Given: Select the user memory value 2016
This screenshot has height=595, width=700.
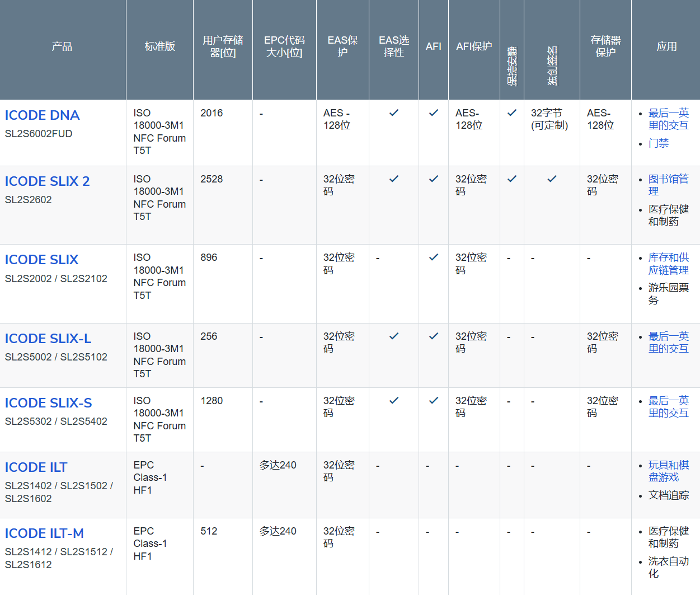Looking at the screenshot, I should (x=212, y=113).
